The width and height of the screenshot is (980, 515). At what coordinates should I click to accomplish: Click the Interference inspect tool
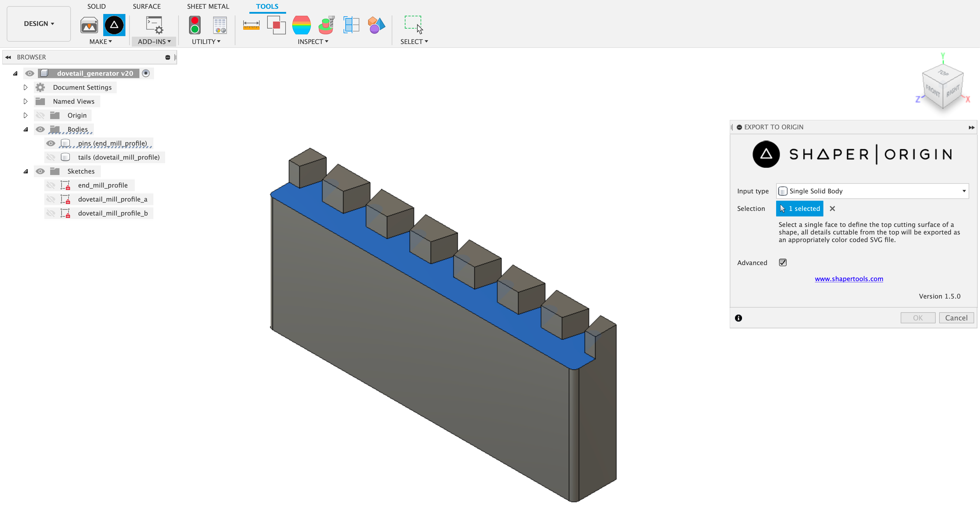coord(276,25)
